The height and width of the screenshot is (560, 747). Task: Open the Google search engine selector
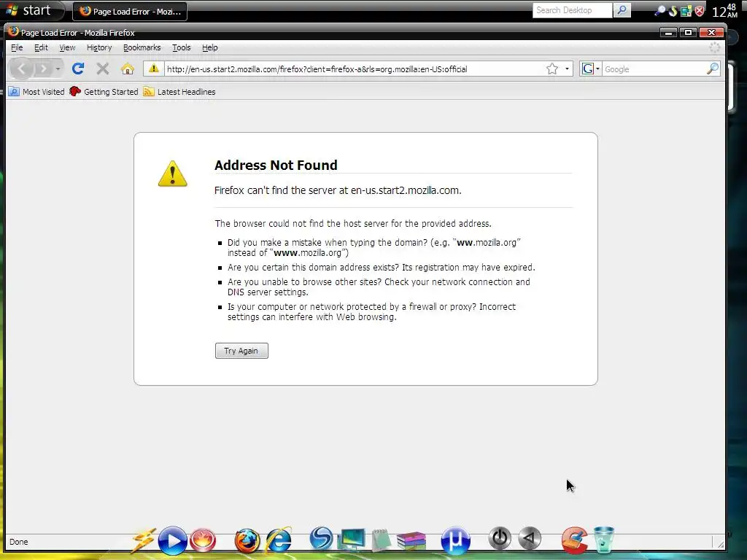[591, 69]
